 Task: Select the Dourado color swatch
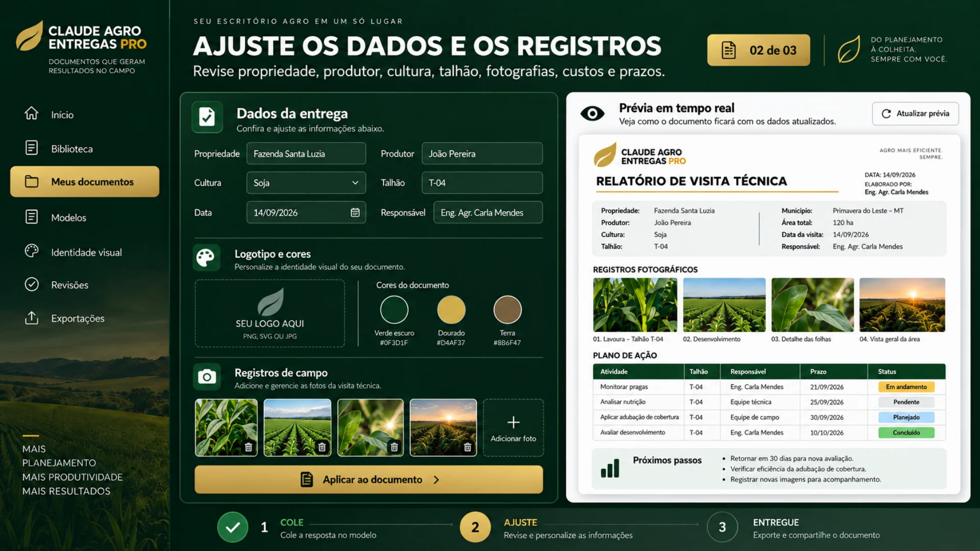pos(451,310)
